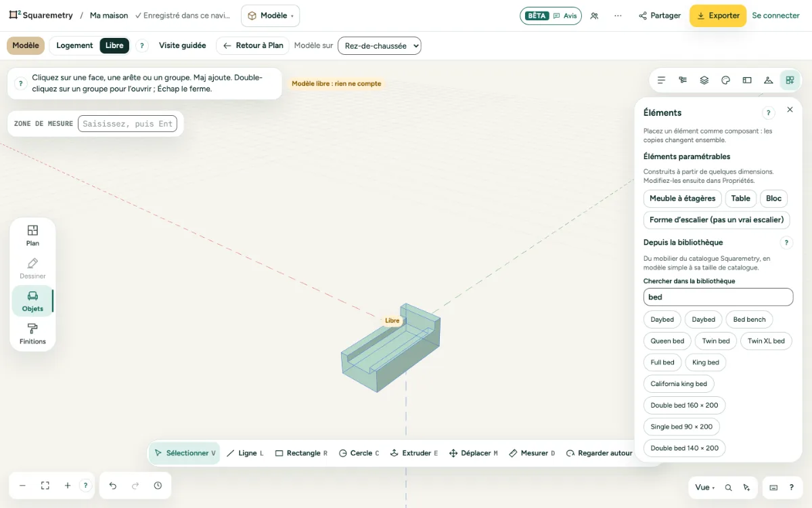Open the palette materials panel icon
This screenshot has width=812, height=508.
(x=725, y=80)
